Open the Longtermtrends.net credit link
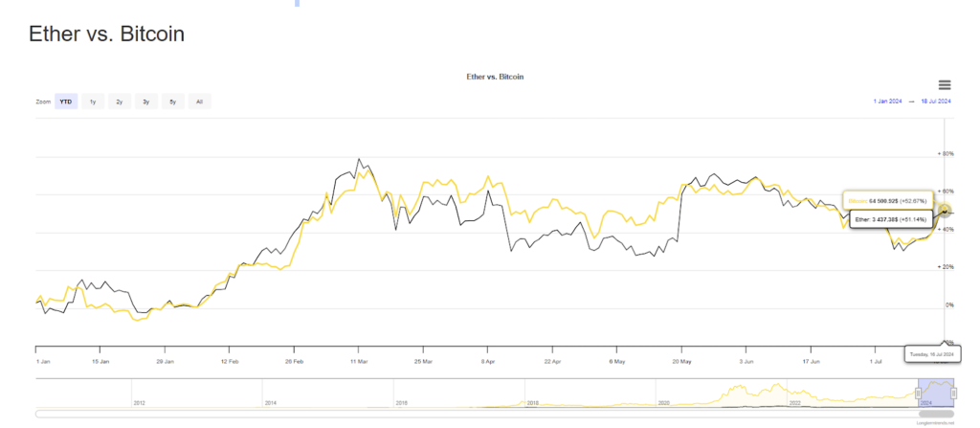980x428 pixels. tap(934, 423)
